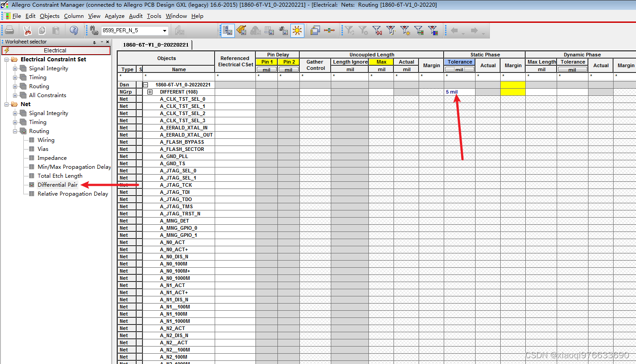This screenshot has height=364, width=636.
Task: Open the Total Etch Length worksheet
Action: 60,176
